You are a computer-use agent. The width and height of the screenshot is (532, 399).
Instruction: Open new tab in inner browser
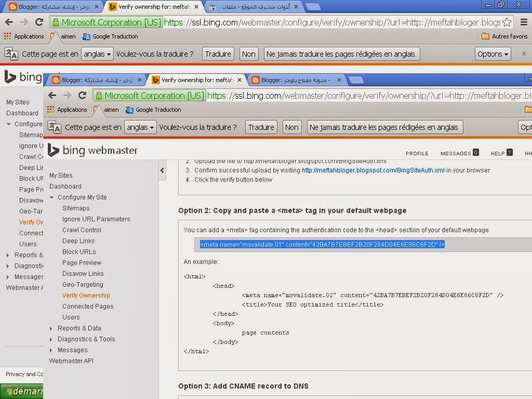(356, 80)
